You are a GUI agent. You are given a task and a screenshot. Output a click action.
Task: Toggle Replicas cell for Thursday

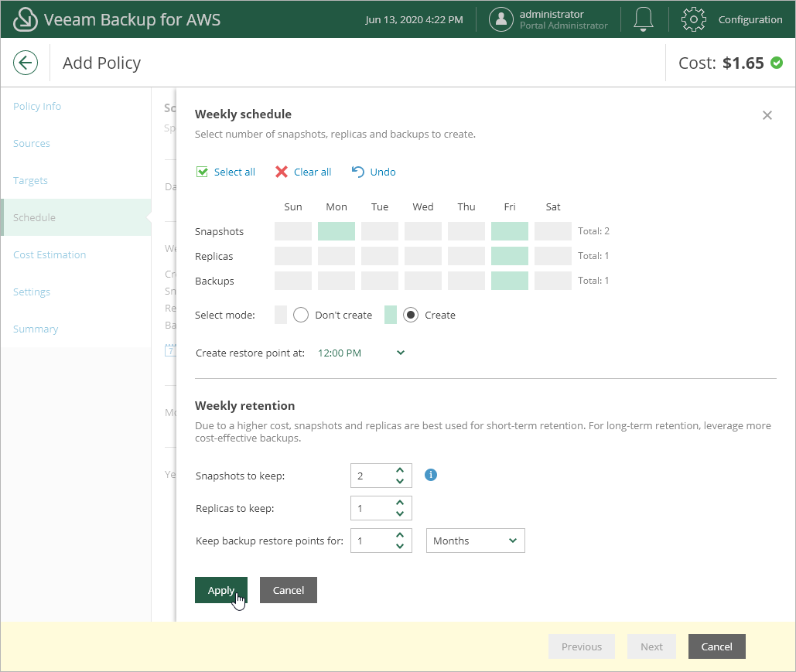466,256
